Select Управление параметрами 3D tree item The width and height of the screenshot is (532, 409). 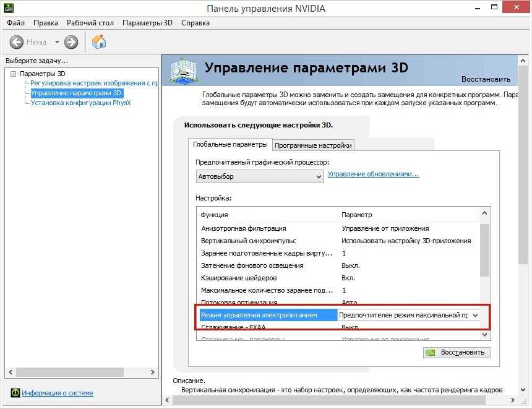(x=76, y=93)
